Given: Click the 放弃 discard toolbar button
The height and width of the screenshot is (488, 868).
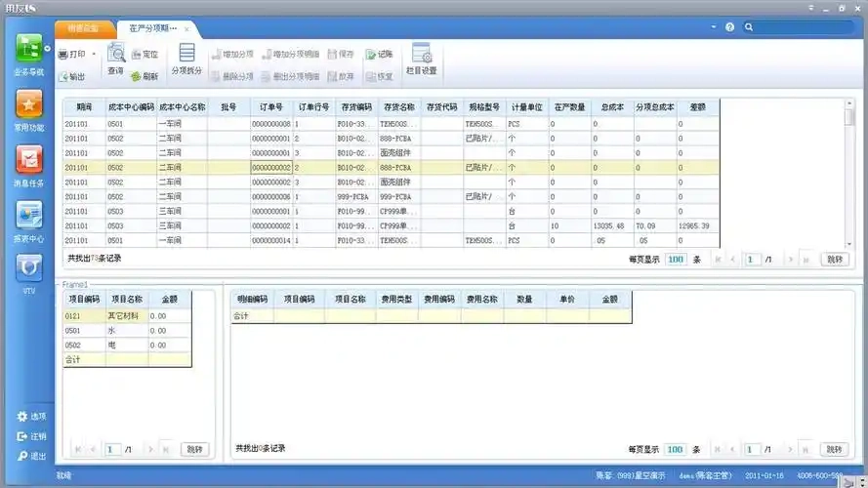Looking at the screenshot, I should 341,76.
